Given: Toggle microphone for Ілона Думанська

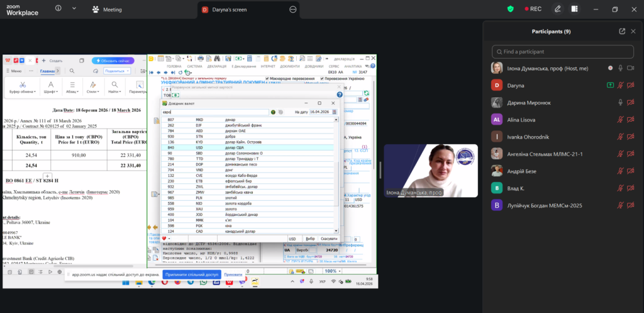Looking at the screenshot, I should coord(620,68).
